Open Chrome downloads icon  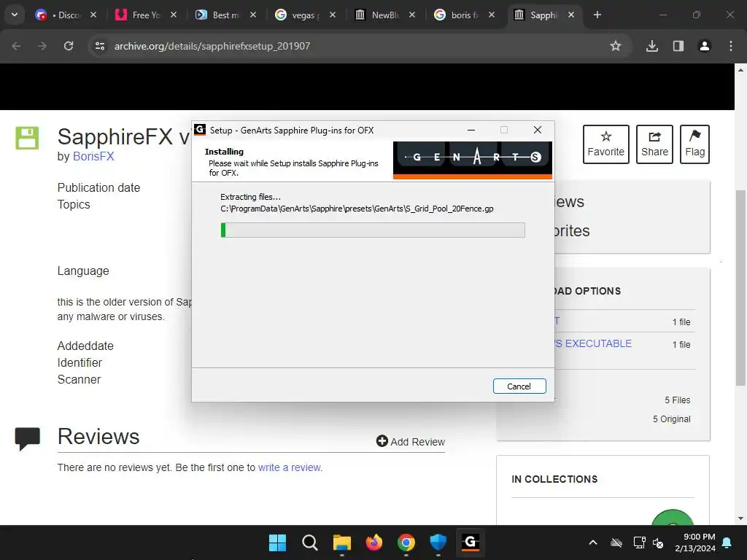tap(652, 46)
